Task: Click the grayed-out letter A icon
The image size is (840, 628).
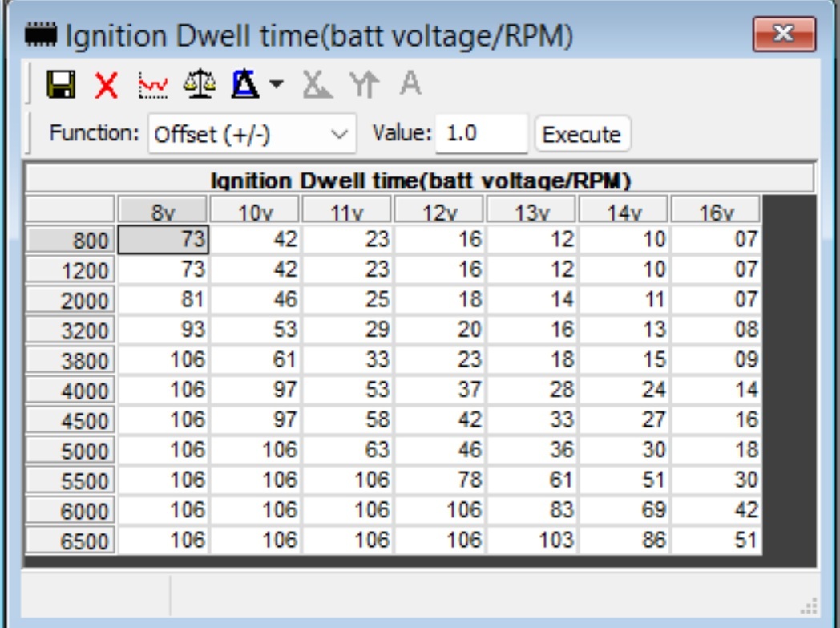Action: (x=410, y=84)
